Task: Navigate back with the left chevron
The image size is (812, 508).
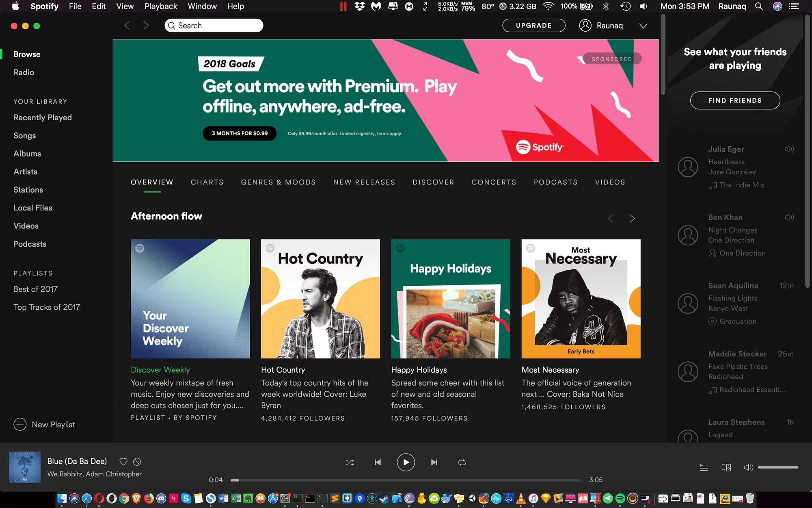Action: pyautogui.click(x=127, y=26)
